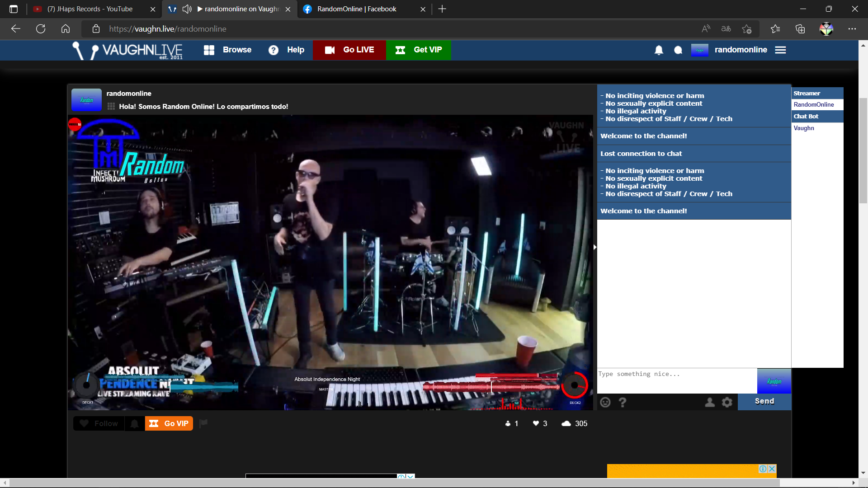Image resolution: width=868 pixels, height=488 pixels.
Task: Follow the randomonline channel
Action: point(99,423)
